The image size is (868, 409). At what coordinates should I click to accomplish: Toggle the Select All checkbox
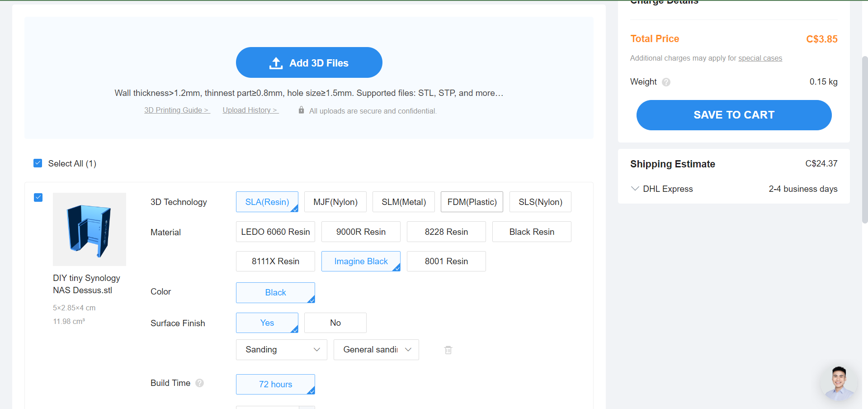[38, 163]
